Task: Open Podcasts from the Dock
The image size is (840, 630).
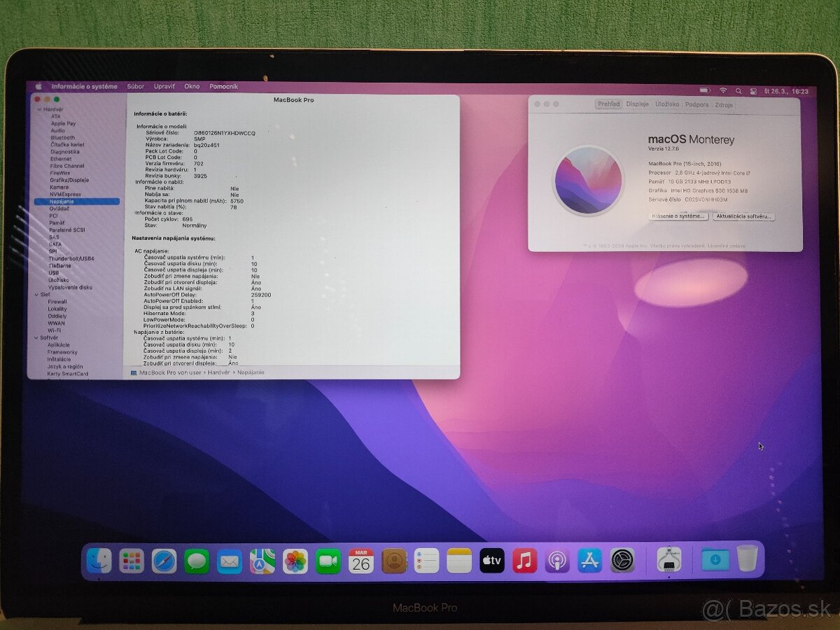Action: (557, 561)
